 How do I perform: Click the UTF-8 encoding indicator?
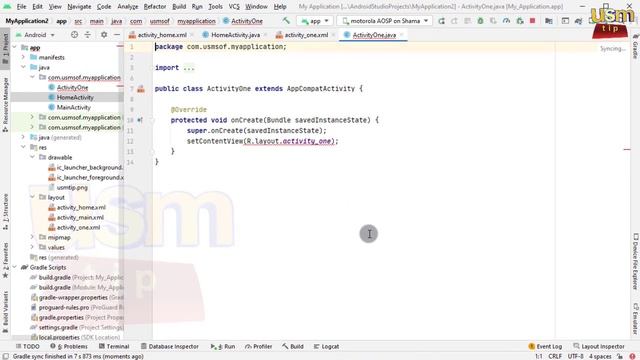[x=575, y=356]
